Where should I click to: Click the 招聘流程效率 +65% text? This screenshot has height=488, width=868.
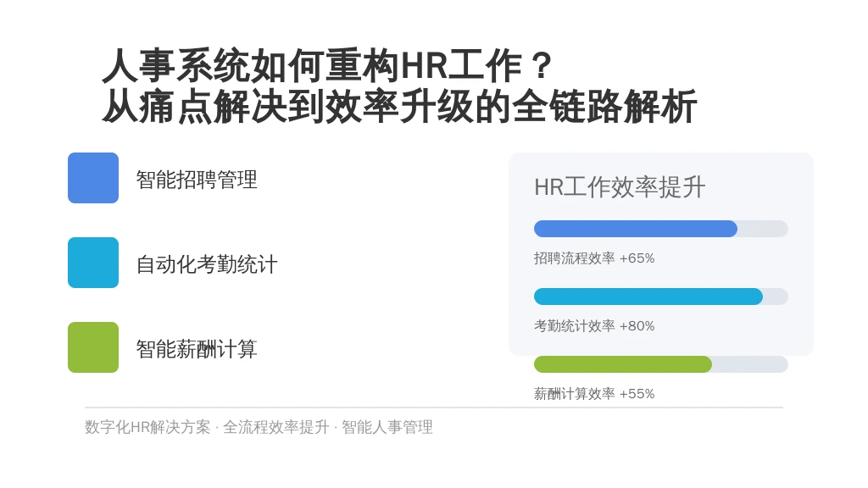coord(594,258)
